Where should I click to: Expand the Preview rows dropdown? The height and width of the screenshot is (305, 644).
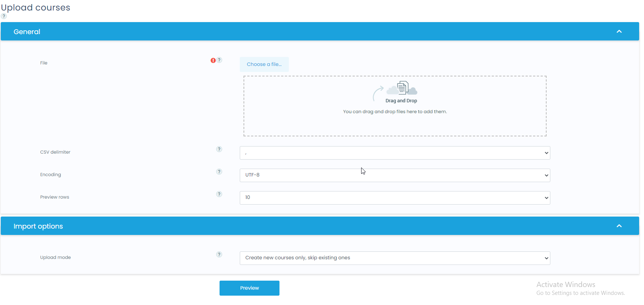coord(394,198)
